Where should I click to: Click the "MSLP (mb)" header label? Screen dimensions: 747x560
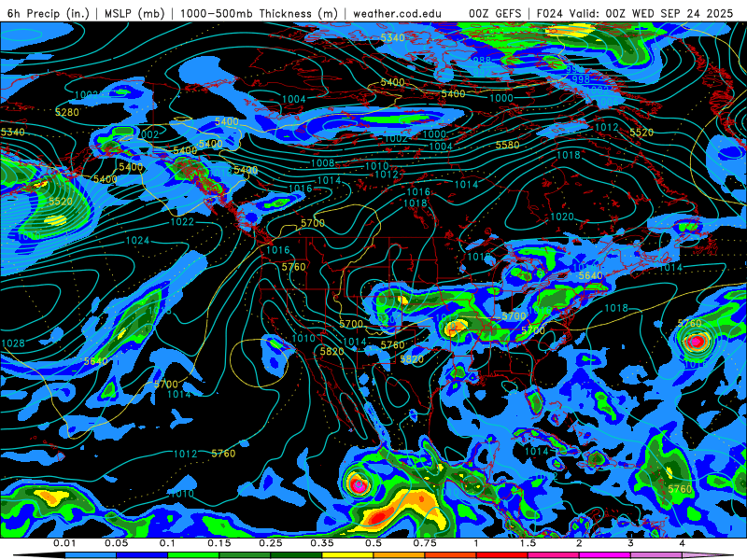(134, 13)
